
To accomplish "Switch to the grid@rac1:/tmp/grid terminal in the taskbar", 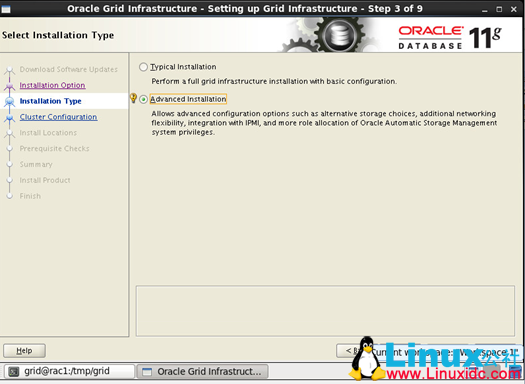I will (69, 371).
